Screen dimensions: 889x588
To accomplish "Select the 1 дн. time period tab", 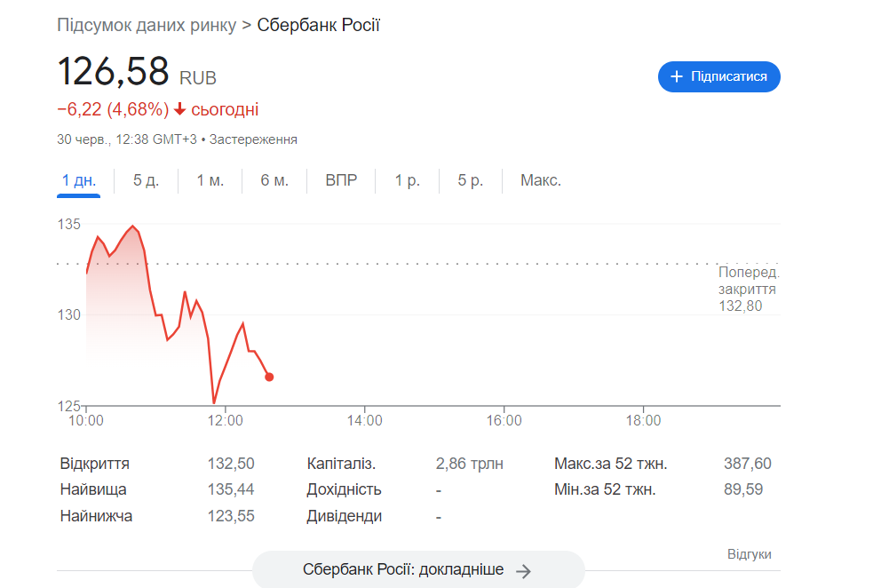I will click(x=78, y=179).
